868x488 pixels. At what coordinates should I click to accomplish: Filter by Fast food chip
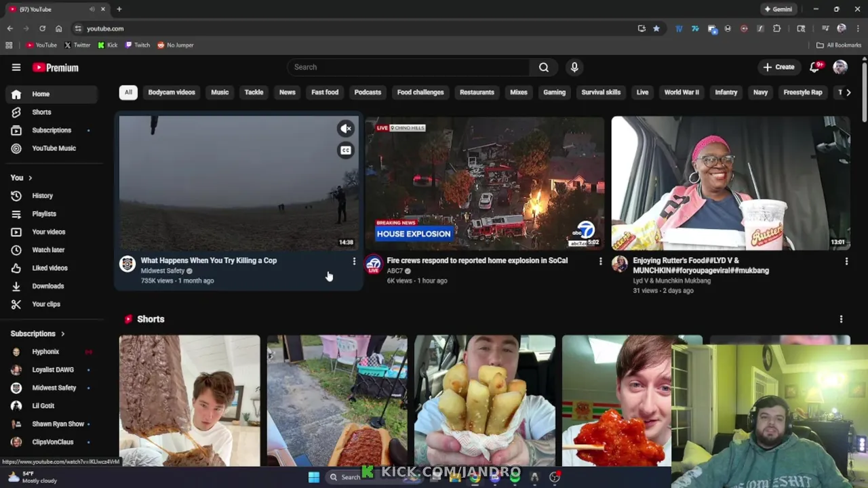pos(325,92)
